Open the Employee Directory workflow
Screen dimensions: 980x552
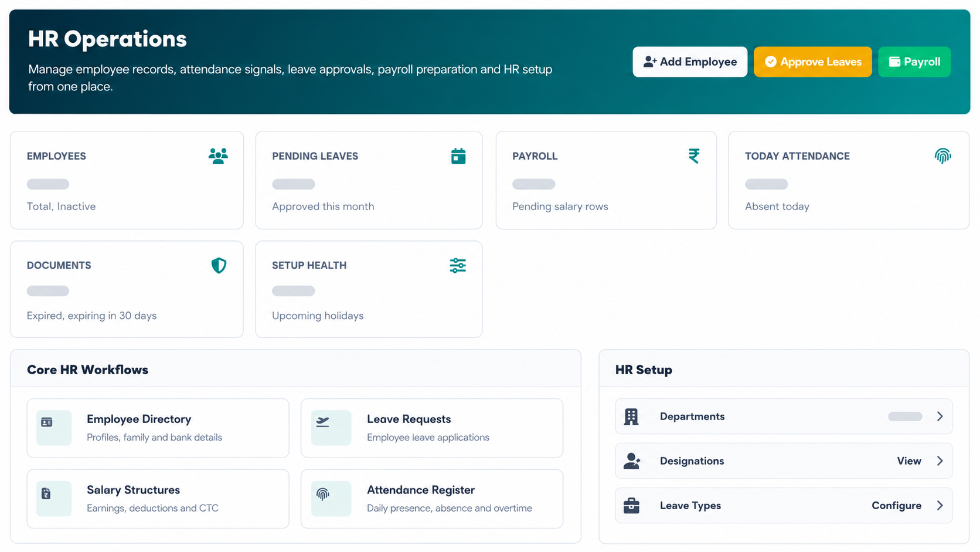pos(158,428)
